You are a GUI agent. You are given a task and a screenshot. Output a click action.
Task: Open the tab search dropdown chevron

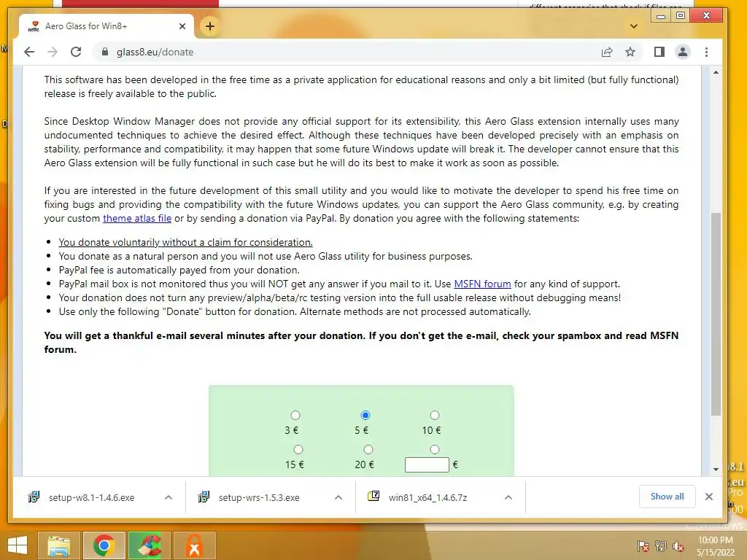(x=634, y=26)
